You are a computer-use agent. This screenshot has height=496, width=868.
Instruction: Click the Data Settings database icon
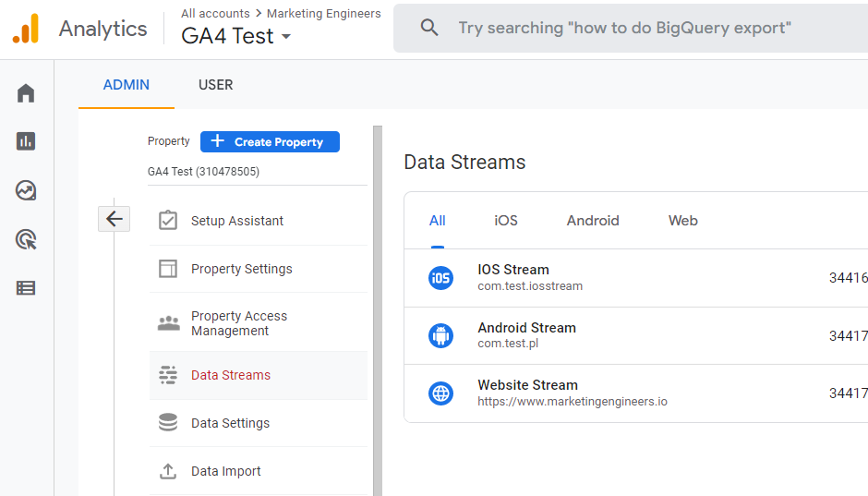(x=168, y=422)
